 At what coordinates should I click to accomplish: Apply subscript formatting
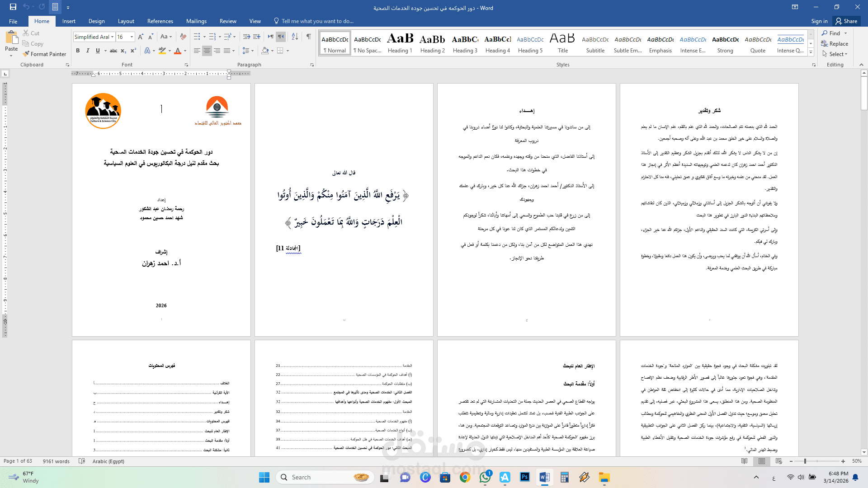(123, 51)
